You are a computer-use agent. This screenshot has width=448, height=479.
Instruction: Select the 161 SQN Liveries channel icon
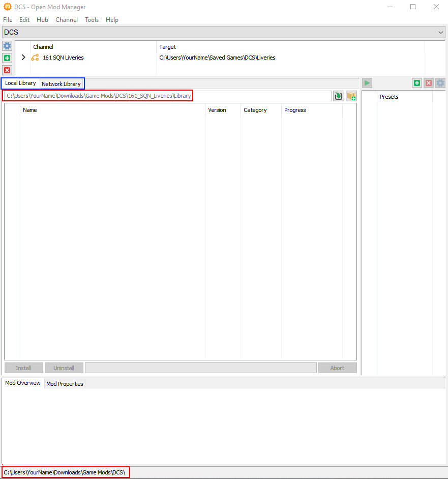click(35, 58)
